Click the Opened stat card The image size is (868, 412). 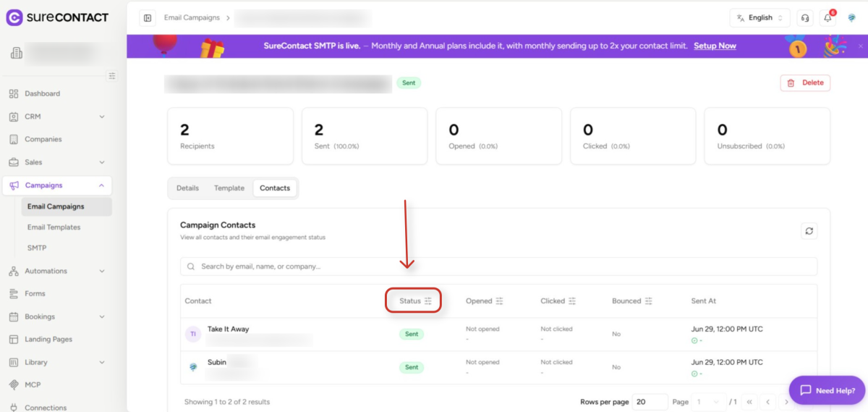(499, 136)
